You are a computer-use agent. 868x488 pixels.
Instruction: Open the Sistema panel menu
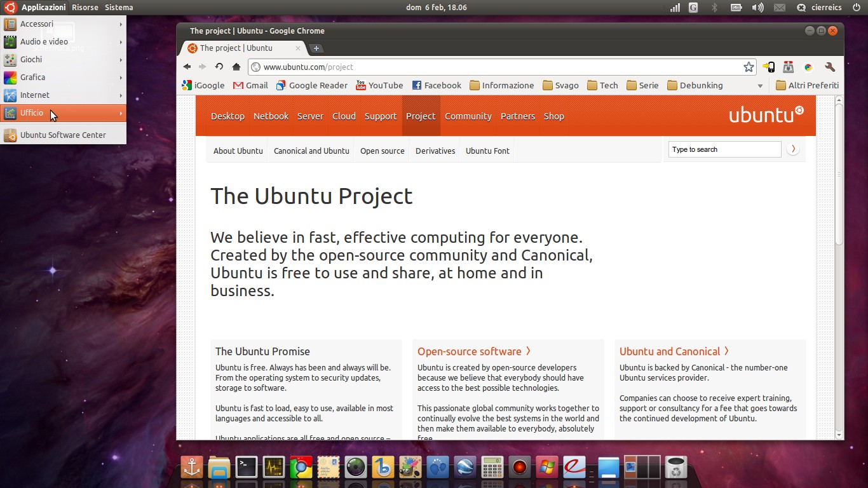119,8
